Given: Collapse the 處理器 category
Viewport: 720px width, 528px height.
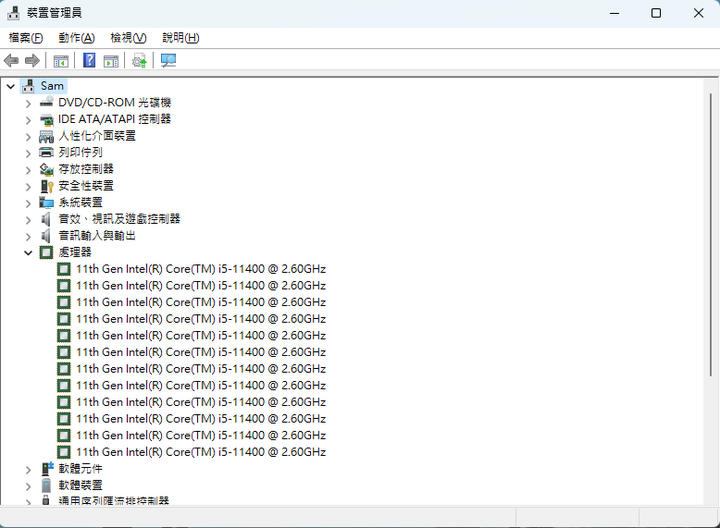Looking at the screenshot, I should [x=28, y=253].
